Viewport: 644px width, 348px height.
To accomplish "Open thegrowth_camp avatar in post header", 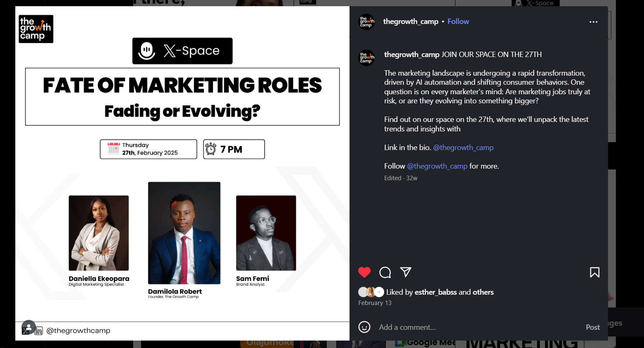I will click(366, 22).
